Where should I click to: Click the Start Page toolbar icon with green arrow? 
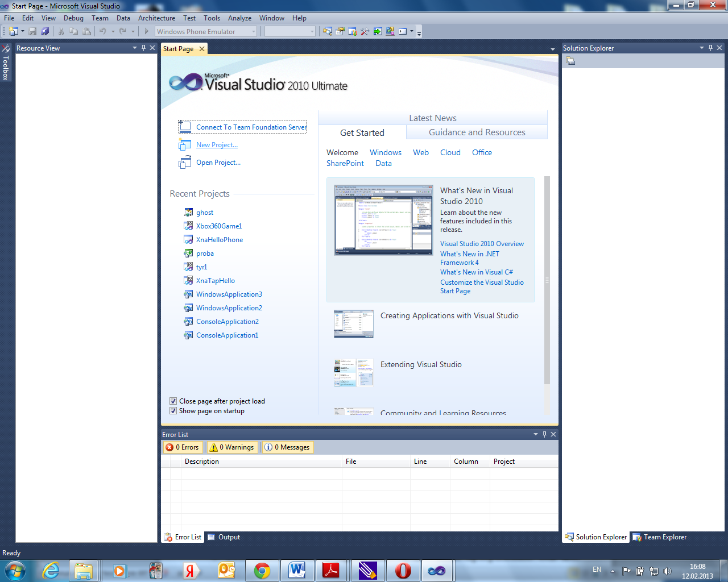point(378,32)
